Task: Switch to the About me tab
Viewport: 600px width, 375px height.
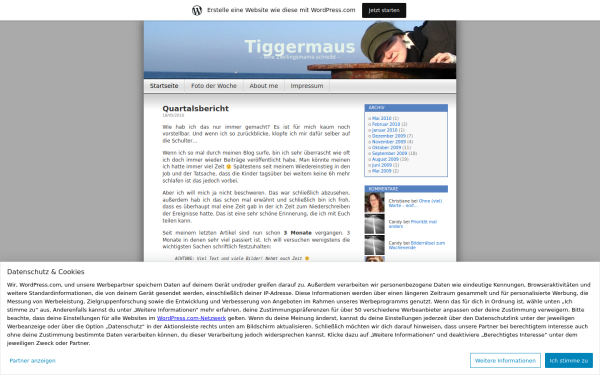Action: 264,86
